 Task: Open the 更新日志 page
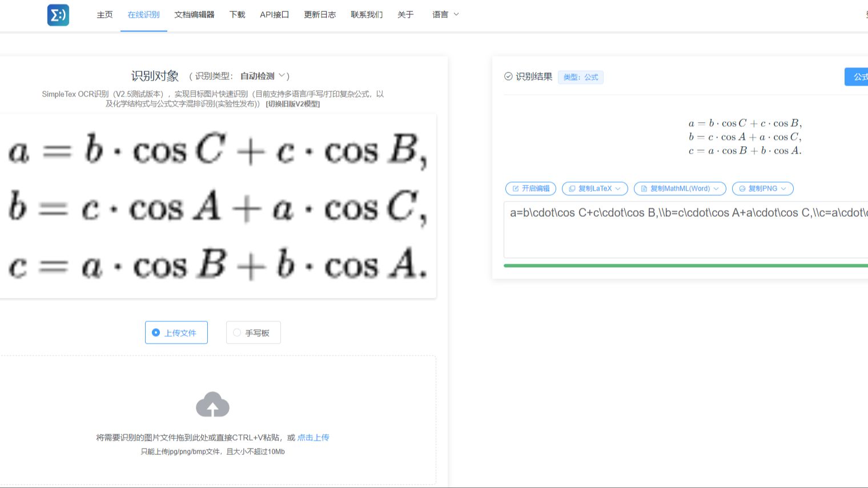(320, 15)
